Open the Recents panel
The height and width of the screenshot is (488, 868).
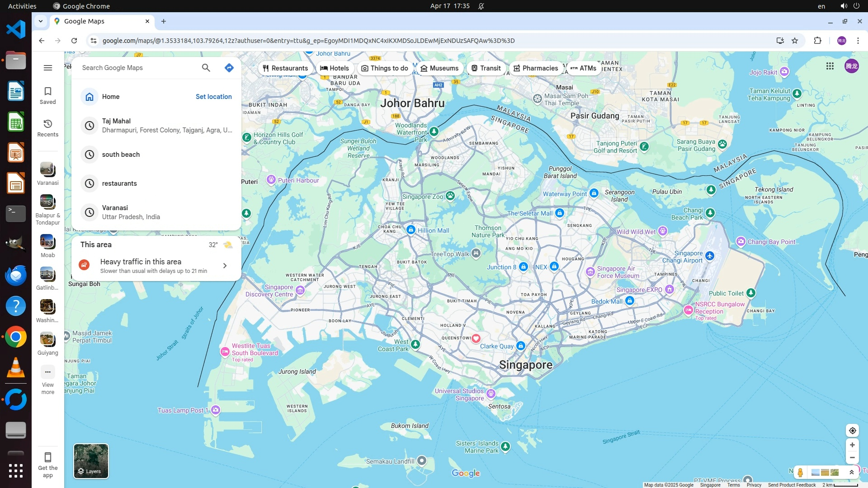(48, 127)
